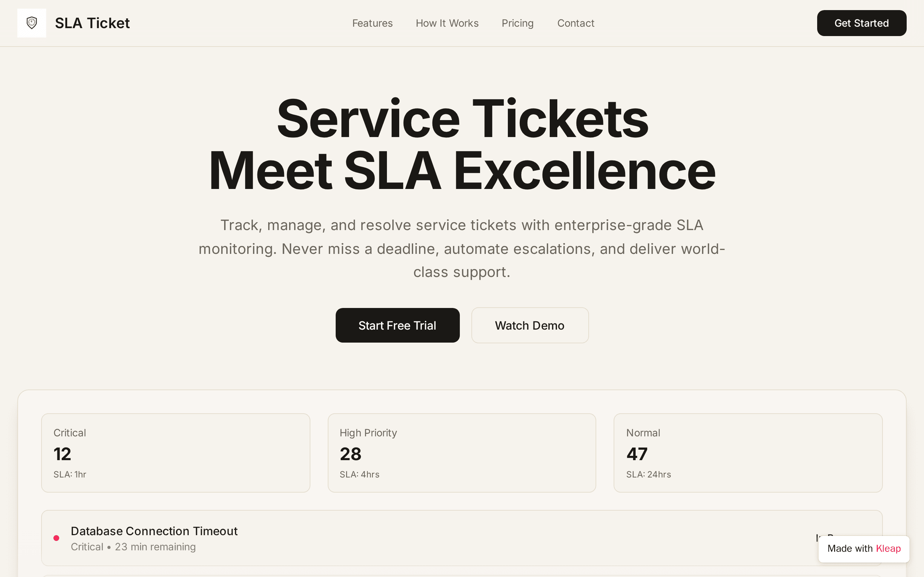Click the Watch Demo button
This screenshot has height=577, width=924.
[x=530, y=325]
